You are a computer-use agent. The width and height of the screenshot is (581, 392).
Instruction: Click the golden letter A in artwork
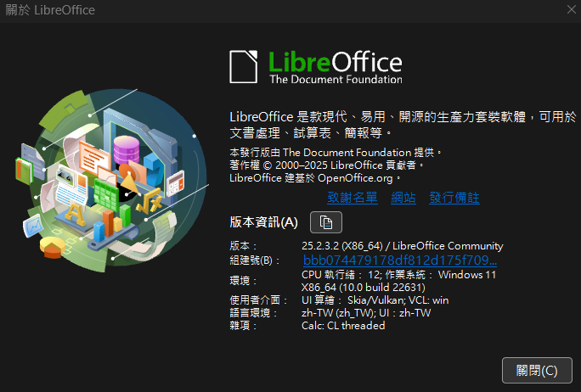[76, 215]
